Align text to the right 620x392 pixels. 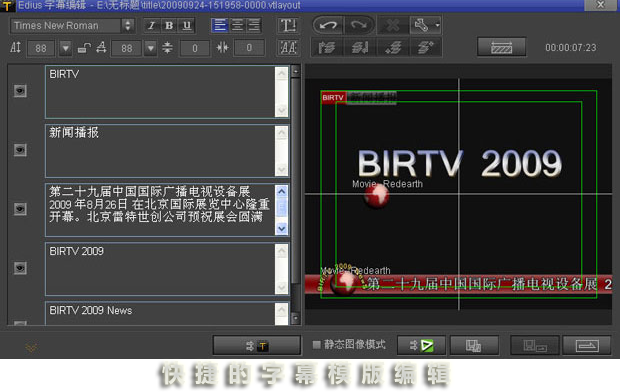pyautogui.click(x=254, y=25)
